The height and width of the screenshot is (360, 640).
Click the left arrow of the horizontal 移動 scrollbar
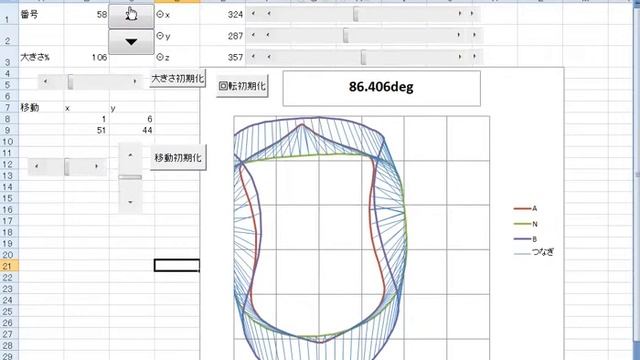pyautogui.click(x=37, y=166)
